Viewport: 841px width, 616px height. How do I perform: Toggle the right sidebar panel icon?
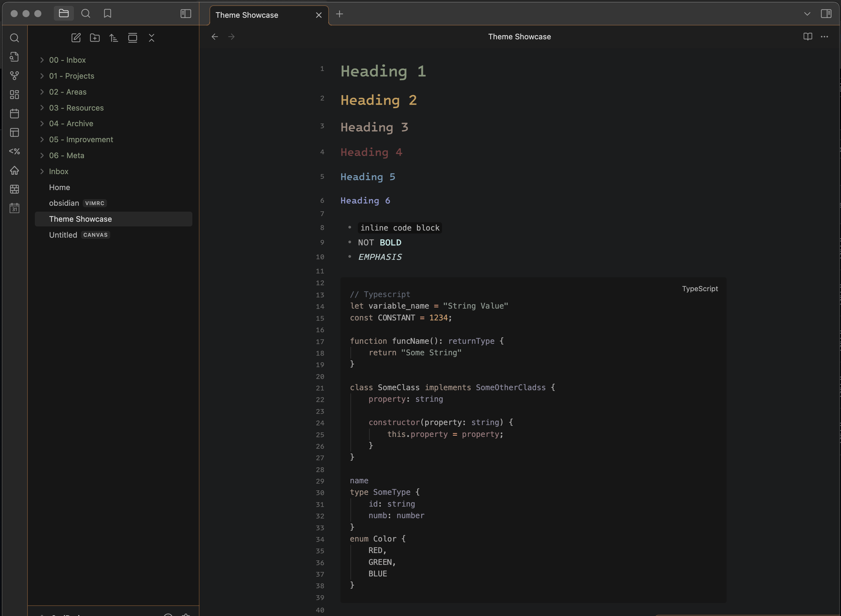[826, 13]
